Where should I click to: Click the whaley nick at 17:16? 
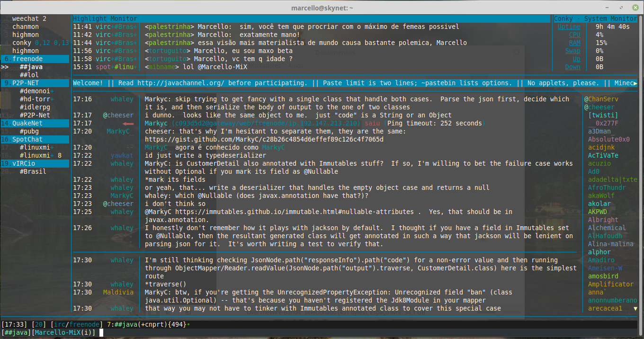122,99
